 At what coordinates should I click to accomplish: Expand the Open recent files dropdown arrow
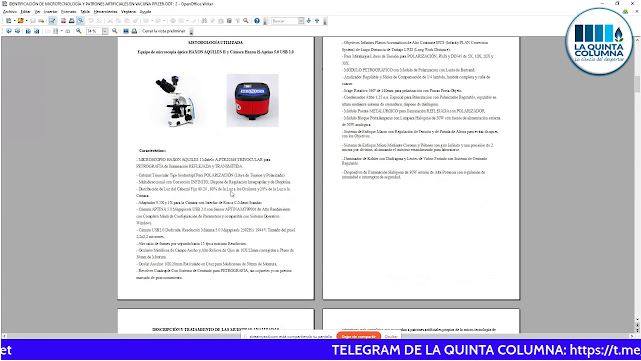pyautogui.click(x=27, y=20)
